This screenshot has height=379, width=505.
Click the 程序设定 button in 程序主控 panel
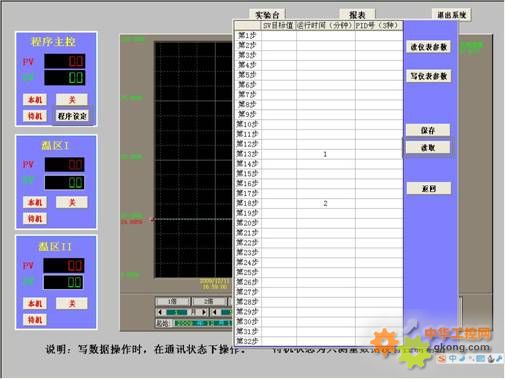click(72, 116)
